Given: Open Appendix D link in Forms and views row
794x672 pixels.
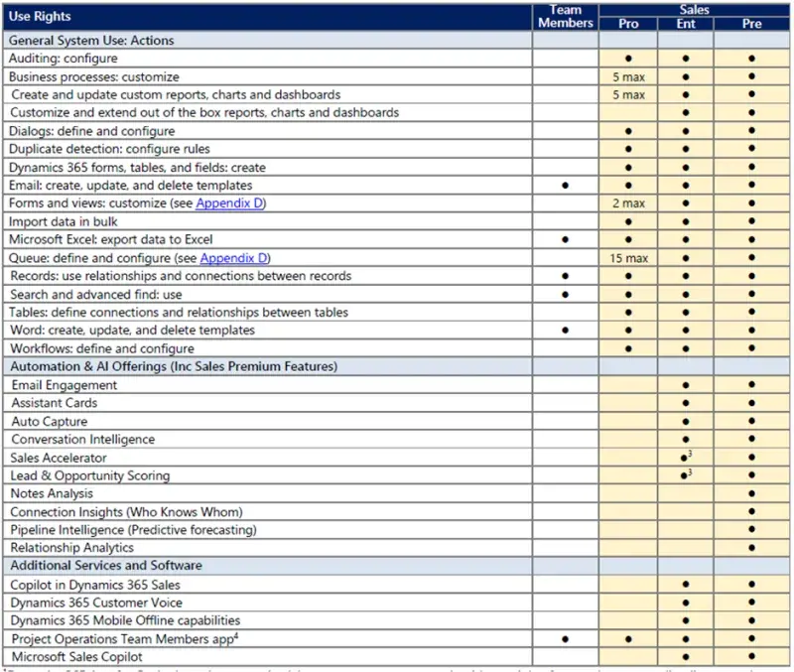Looking at the screenshot, I should pyautogui.click(x=229, y=203).
